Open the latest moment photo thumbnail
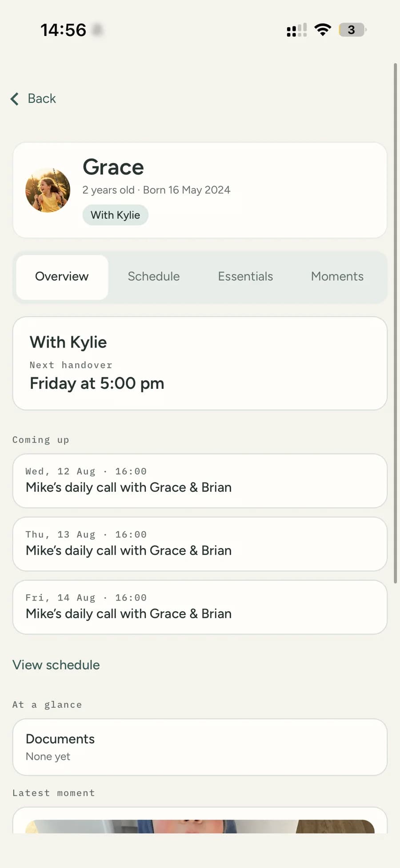 200,826
